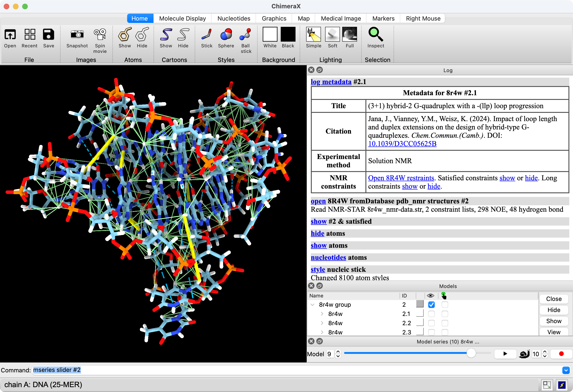Open the Nucleotides tab
This screenshot has width=573, height=392.
[x=234, y=18]
